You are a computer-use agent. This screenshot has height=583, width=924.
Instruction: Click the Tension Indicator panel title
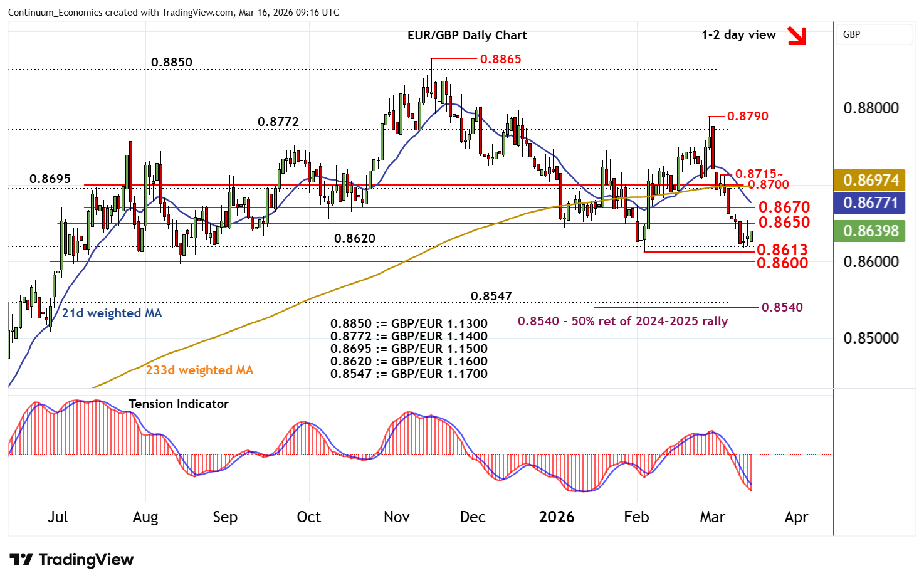click(x=178, y=404)
